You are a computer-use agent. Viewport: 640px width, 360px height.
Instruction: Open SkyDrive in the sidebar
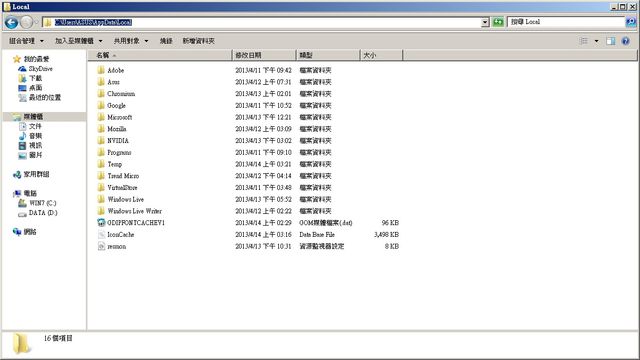click(x=36, y=69)
